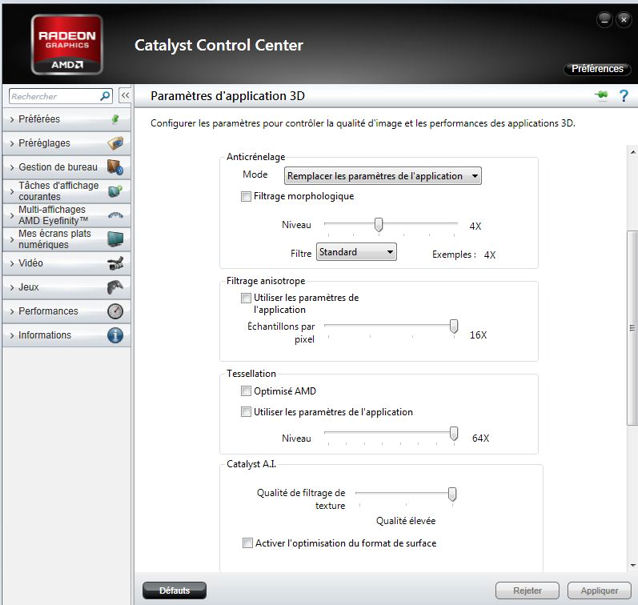Open the Tâches d'affichage courantes section
638x605 pixels.
pyautogui.click(x=66, y=191)
